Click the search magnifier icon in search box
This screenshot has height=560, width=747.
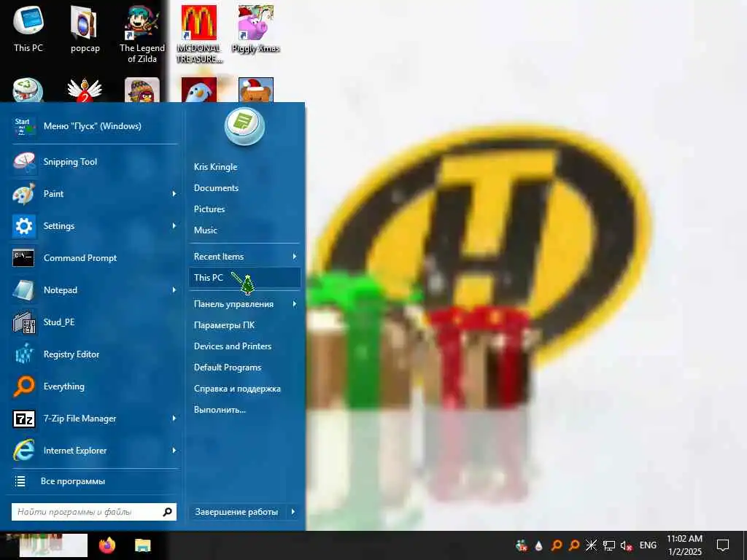click(x=167, y=512)
